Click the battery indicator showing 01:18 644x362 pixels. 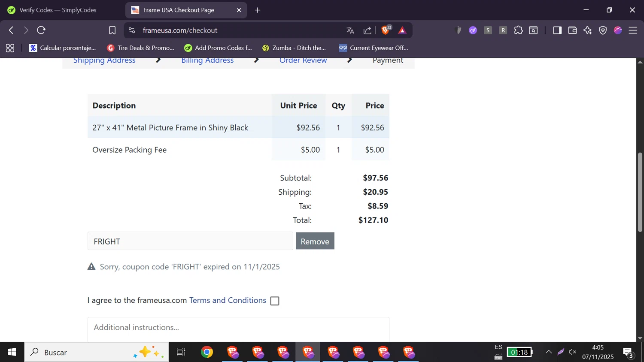[x=519, y=352]
